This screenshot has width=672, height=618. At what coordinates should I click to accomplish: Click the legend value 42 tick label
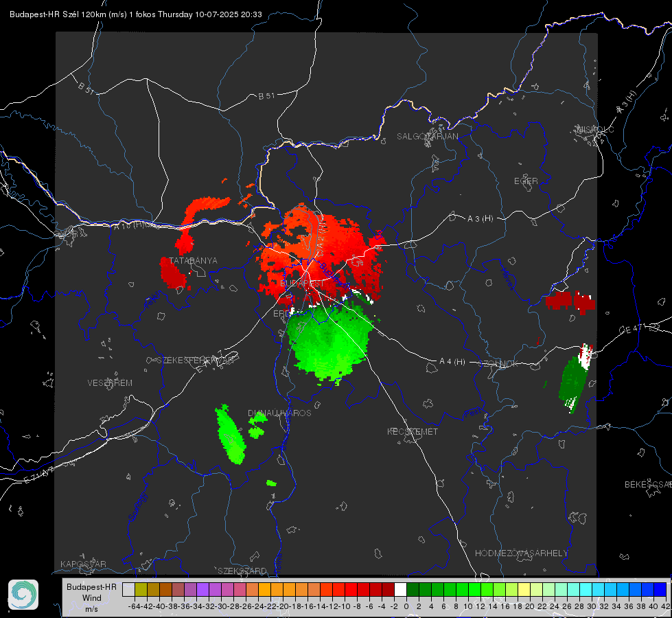[x=665, y=606]
